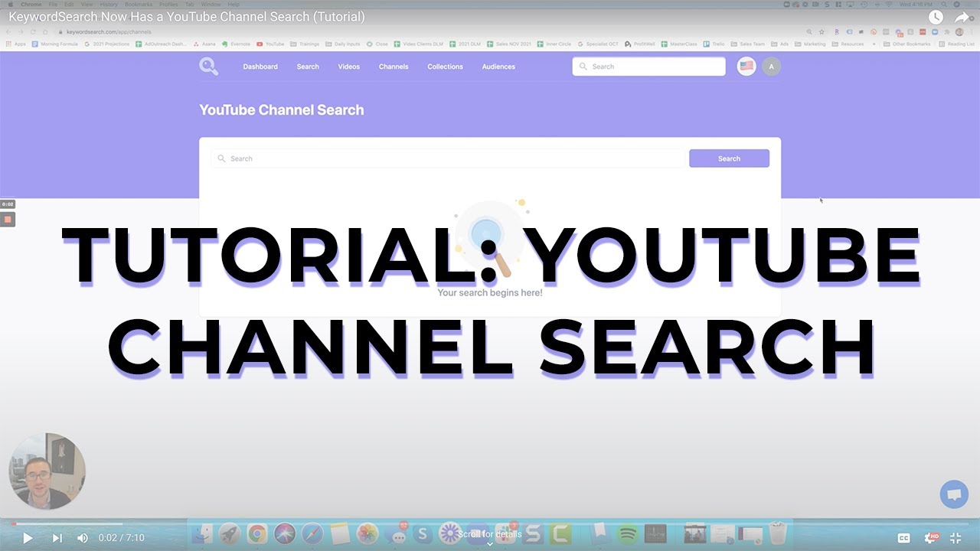This screenshot has width=980, height=551.
Task: Open the account avatar A menu
Action: tap(771, 67)
